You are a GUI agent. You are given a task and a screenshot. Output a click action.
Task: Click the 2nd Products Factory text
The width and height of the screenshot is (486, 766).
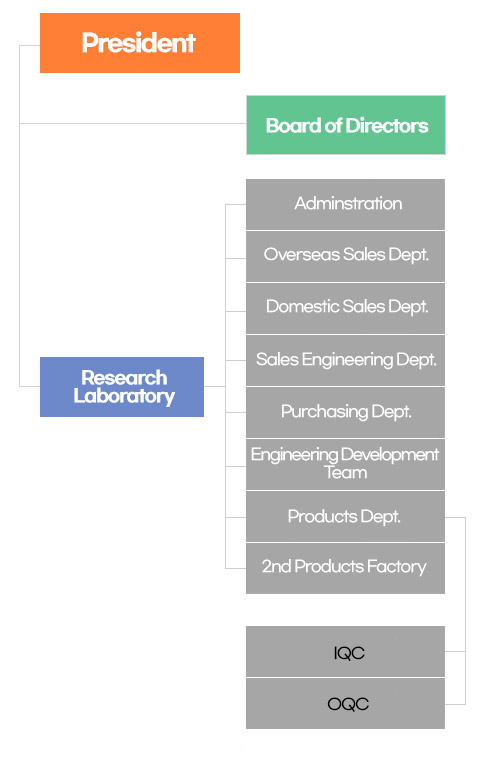pyautogui.click(x=344, y=567)
